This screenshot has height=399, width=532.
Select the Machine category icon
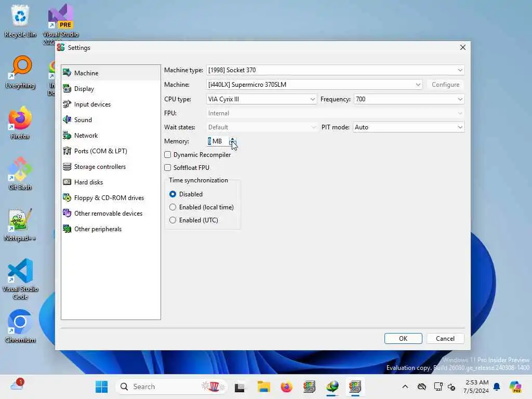click(67, 73)
